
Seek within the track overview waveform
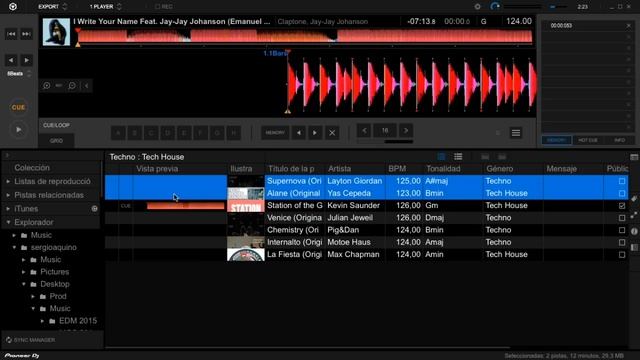[x=305, y=36]
